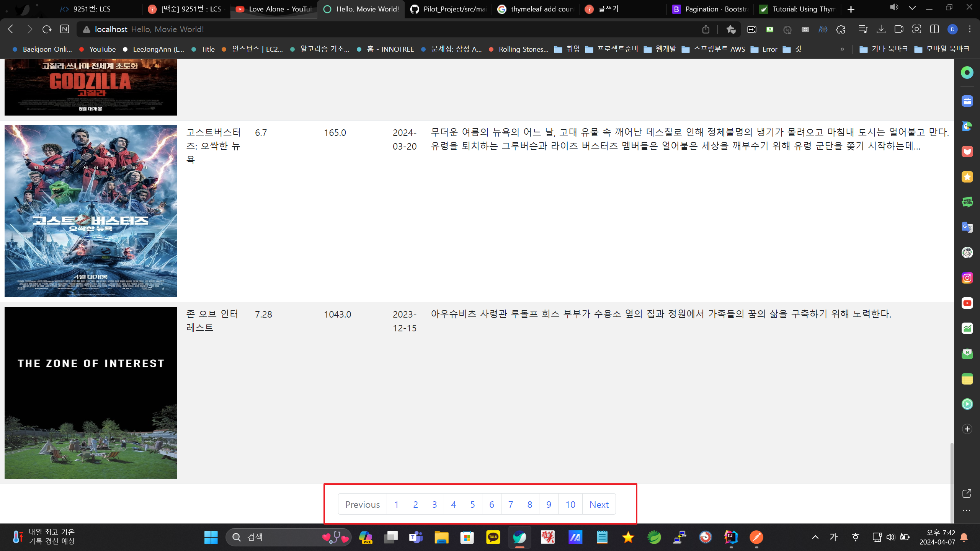Open the taskbar volume control

tap(890, 537)
